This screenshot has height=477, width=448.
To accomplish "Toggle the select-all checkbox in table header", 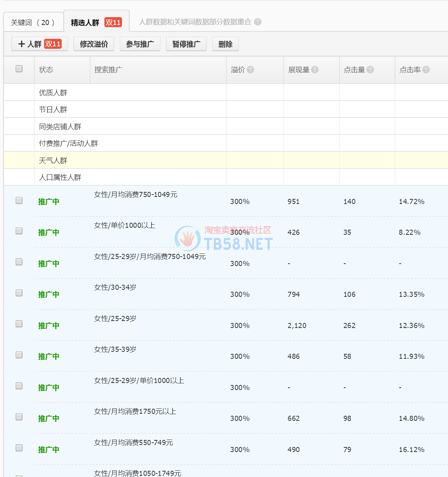I will pyautogui.click(x=19, y=69).
